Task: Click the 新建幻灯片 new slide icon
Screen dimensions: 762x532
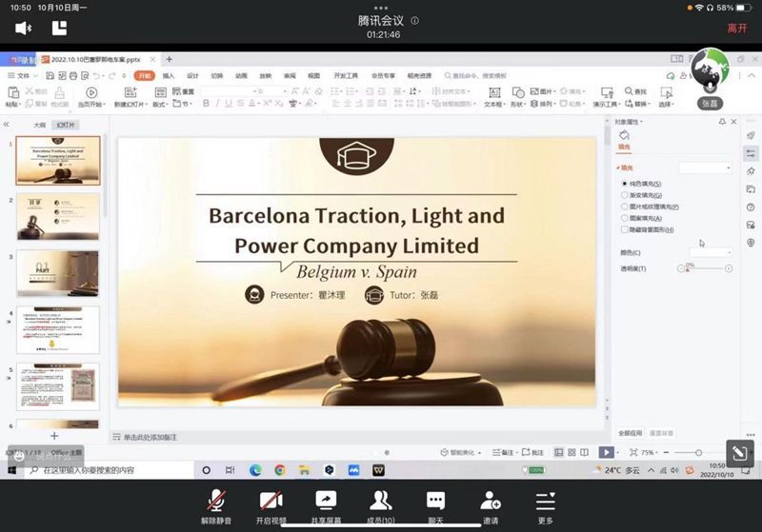Action: coord(130,92)
